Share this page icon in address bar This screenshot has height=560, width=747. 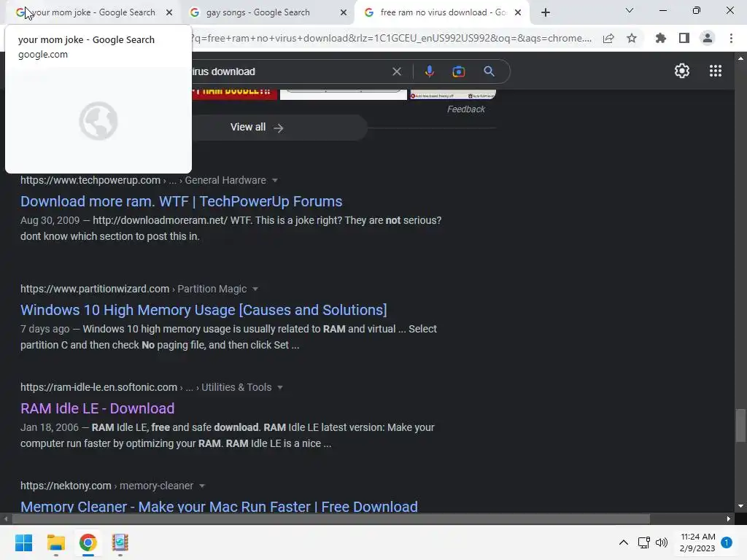coord(608,39)
